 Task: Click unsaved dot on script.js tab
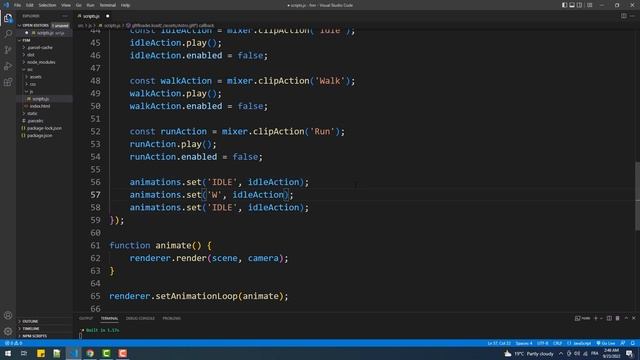(107, 16)
